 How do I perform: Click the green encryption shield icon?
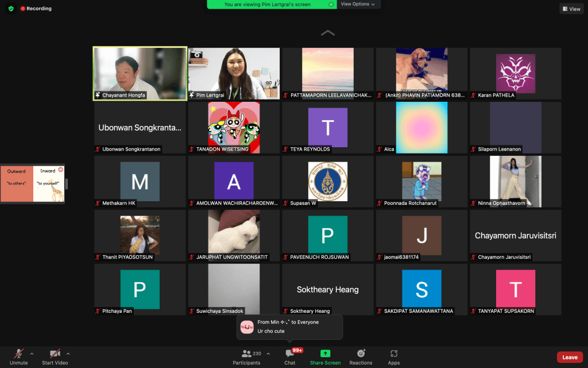[11, 9]
